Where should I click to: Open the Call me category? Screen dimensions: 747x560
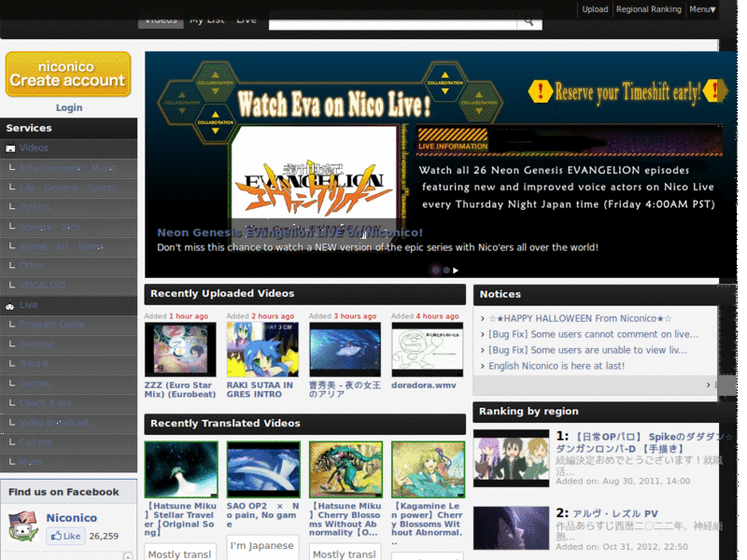click(35, 441)
